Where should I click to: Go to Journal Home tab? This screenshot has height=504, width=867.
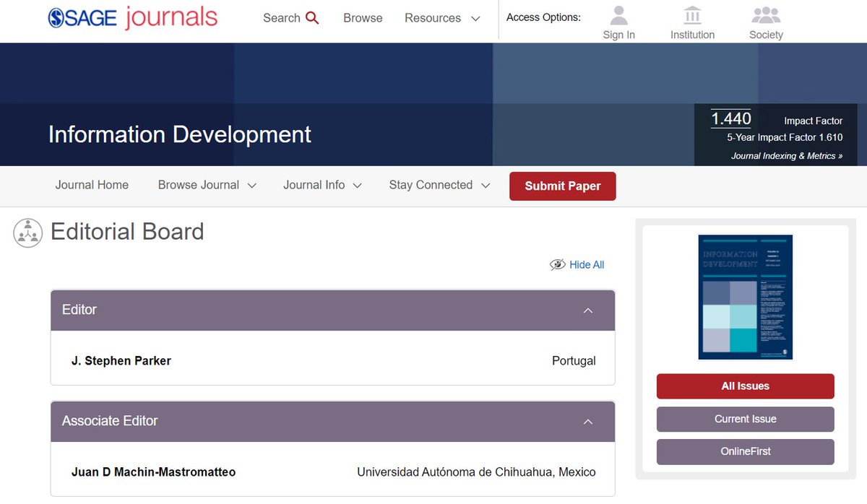92,185
